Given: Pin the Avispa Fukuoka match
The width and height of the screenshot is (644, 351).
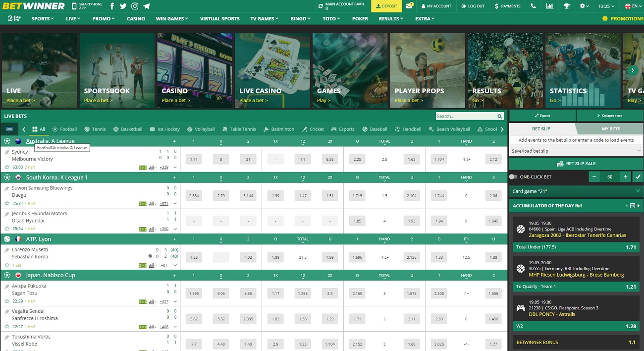Looking at the screenshot, I should pos(7,286).
